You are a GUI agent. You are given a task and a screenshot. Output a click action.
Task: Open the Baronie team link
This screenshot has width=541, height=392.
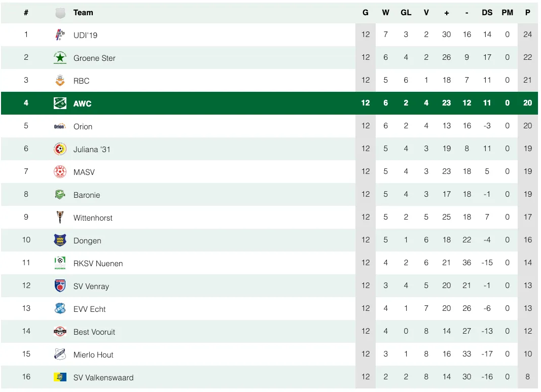click(x=87, y=195)
